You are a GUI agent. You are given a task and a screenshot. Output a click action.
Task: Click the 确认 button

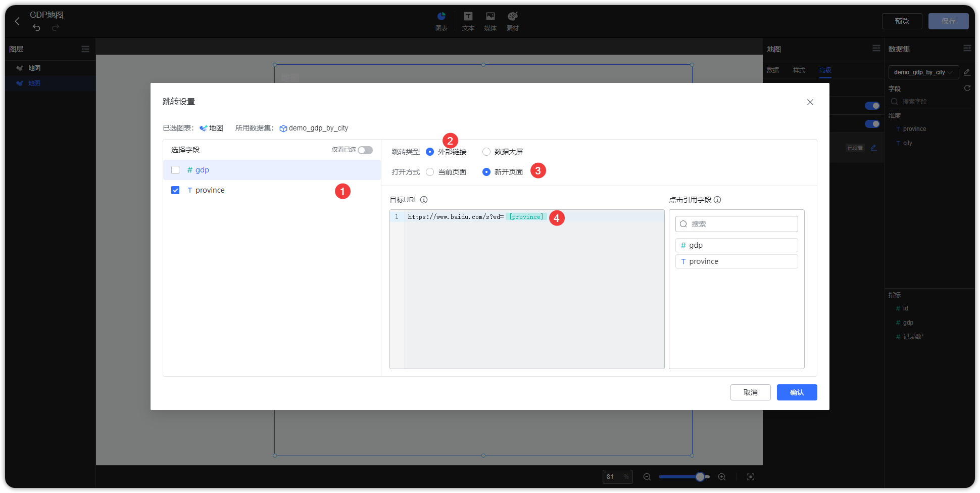click(797, 392)
